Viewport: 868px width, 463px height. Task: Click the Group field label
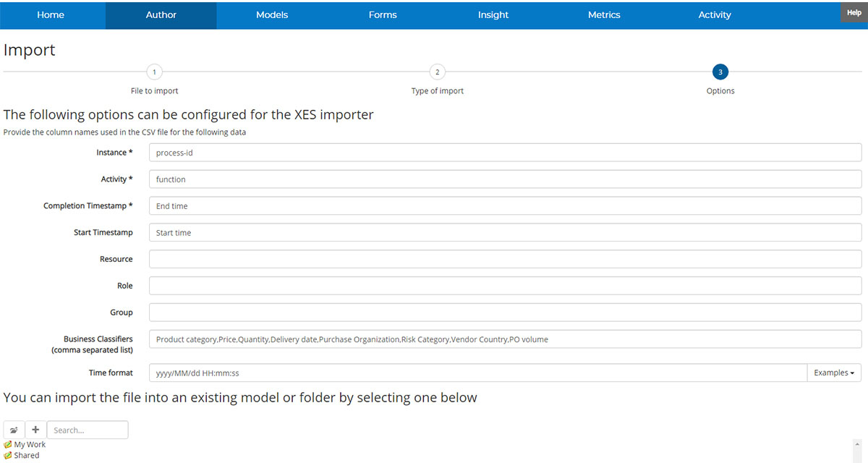coord(122,313)
